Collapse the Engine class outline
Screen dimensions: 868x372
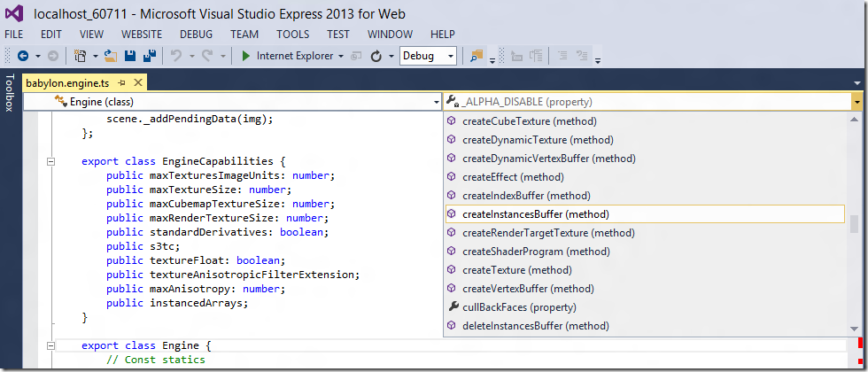tap(51, 345)
